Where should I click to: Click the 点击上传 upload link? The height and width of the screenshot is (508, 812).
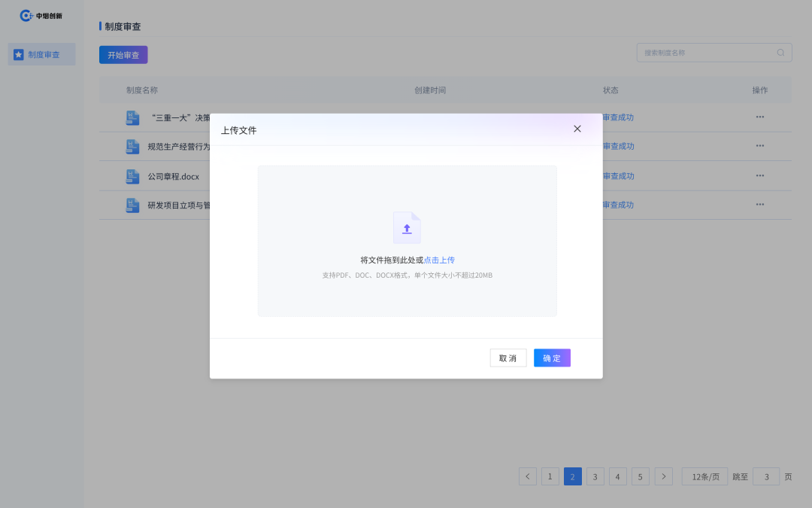[x=439, y=260]
